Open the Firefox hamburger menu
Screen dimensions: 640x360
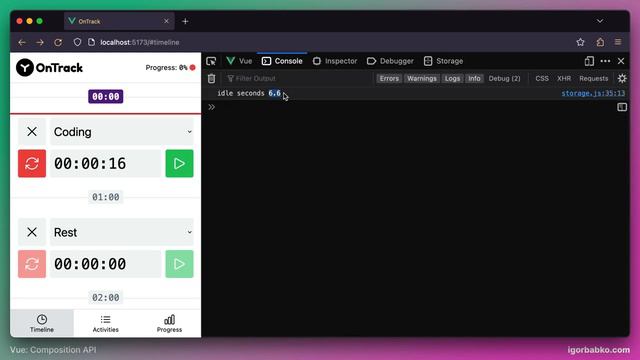click(618, 42)
